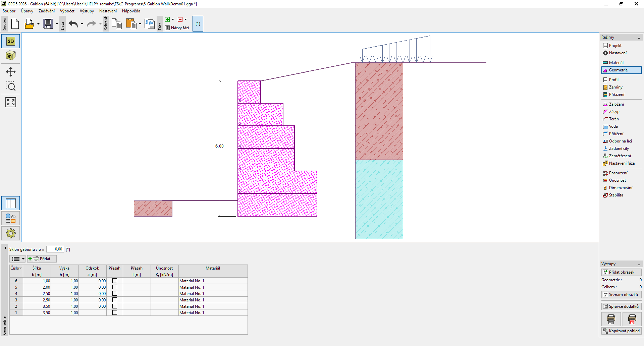Open drawing settings gear icon
This screenshot has width=644, height=346.
click(x=11, y=233)
